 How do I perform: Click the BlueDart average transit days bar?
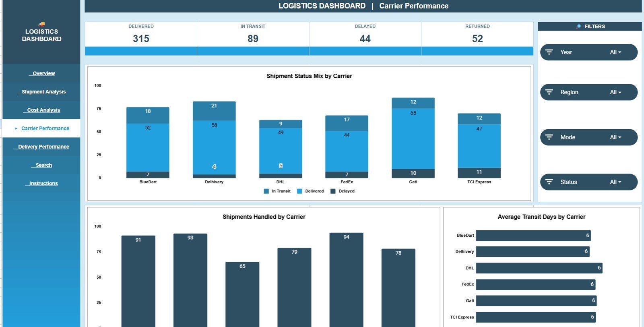click(533, 236)
